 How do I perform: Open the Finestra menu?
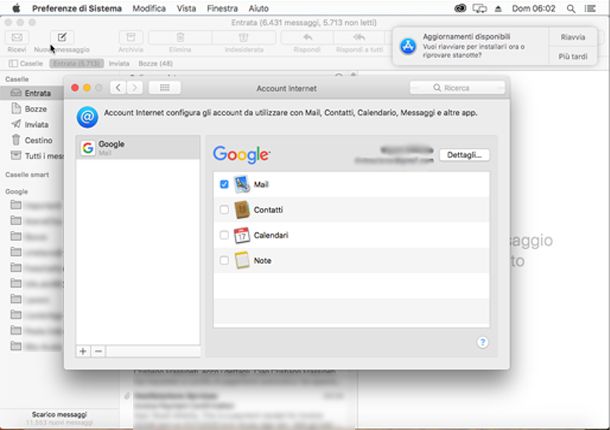222,8
